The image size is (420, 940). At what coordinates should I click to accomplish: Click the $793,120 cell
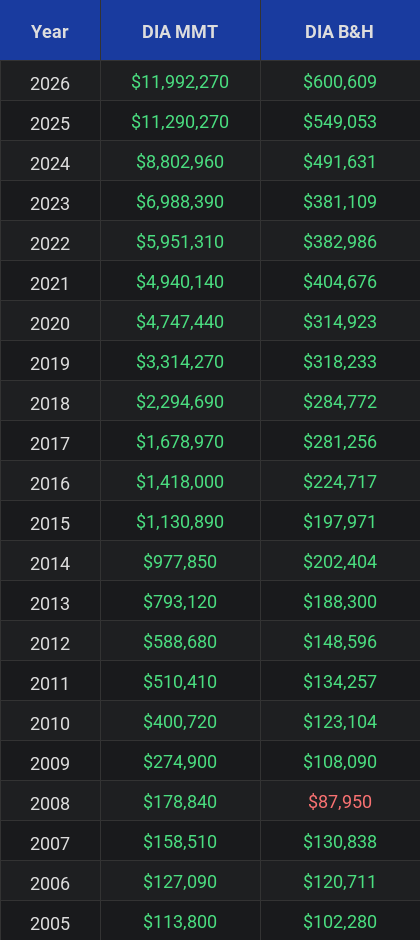point(180,602)
